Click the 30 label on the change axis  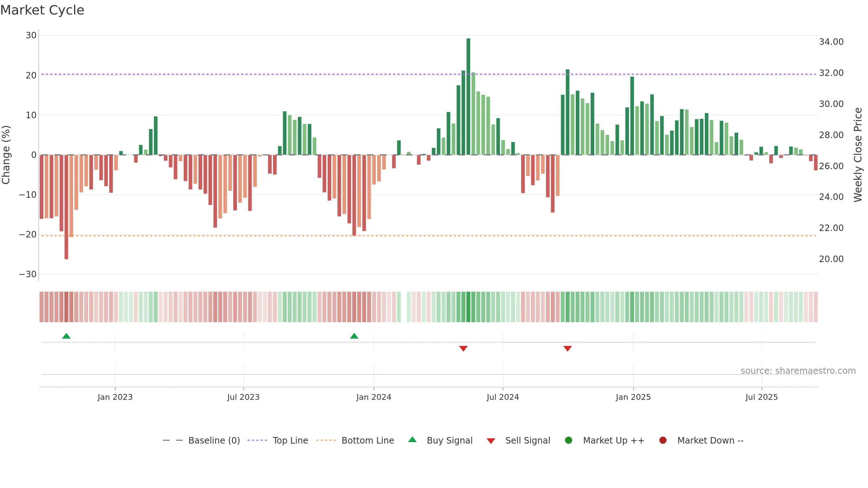tap(31, 35)
